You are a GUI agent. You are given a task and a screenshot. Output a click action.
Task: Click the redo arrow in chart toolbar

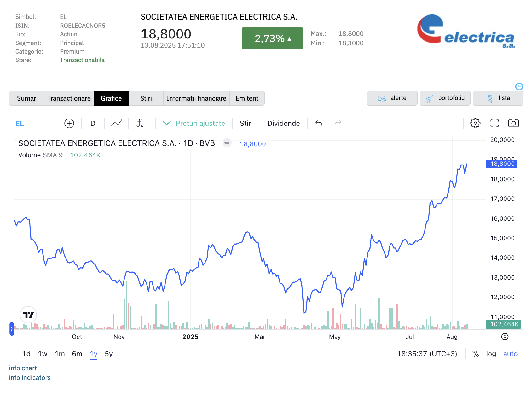click(x=338, y=123)
